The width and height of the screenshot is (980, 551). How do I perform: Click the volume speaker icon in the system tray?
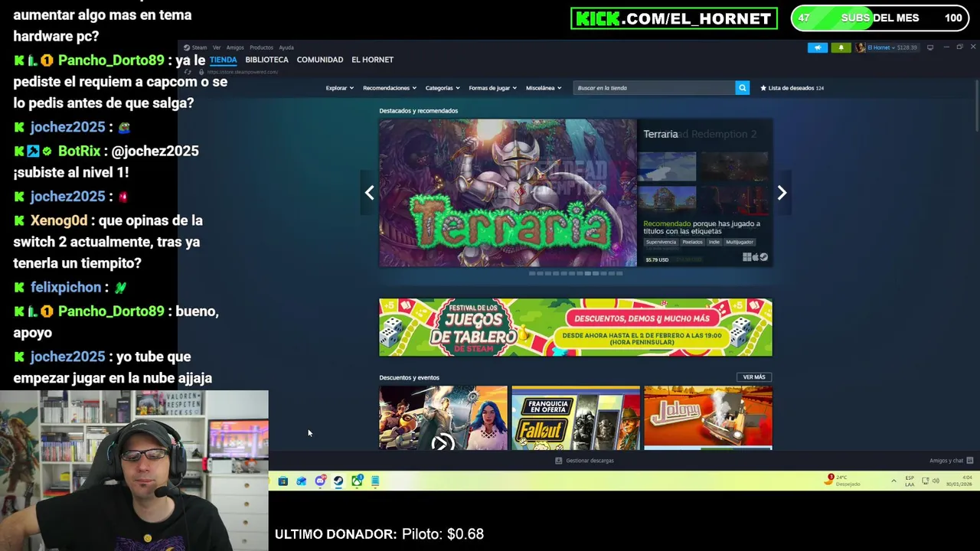tap(936, 481)
